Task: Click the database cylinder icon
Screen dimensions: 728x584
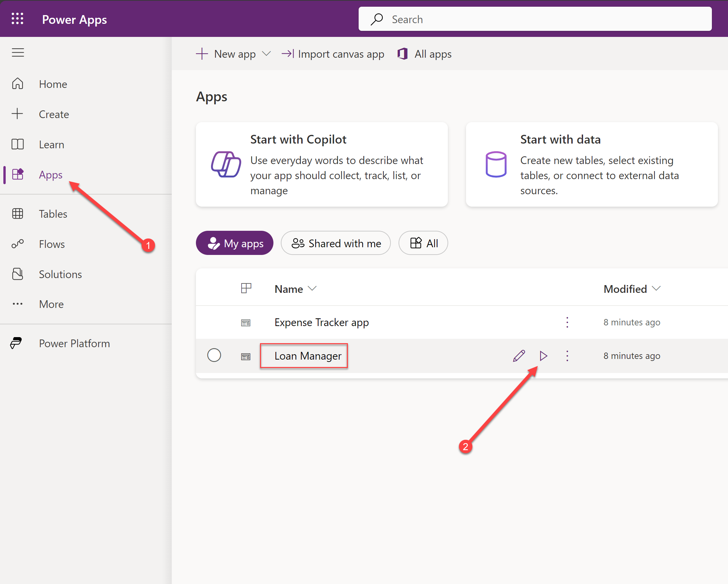Action: 496,164
